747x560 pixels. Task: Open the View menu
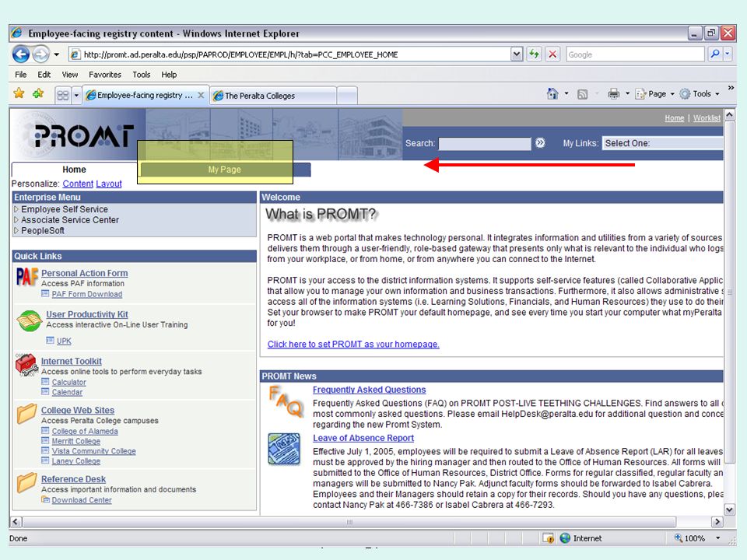click(70, 75)
